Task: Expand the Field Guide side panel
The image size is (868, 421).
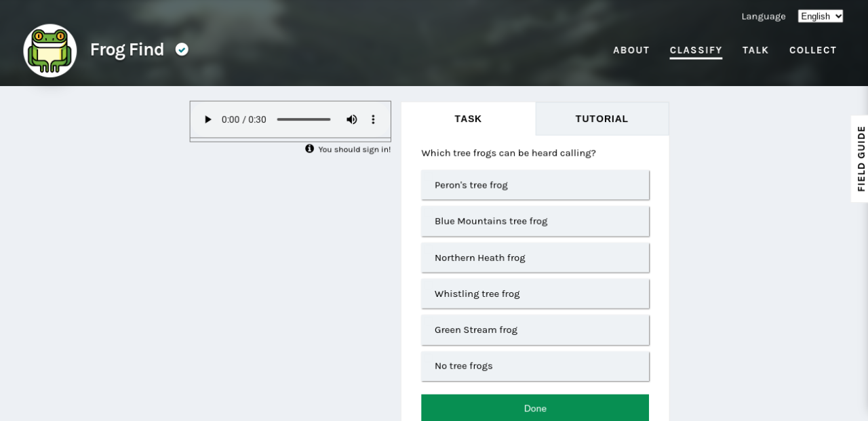Action: (860, 159)
